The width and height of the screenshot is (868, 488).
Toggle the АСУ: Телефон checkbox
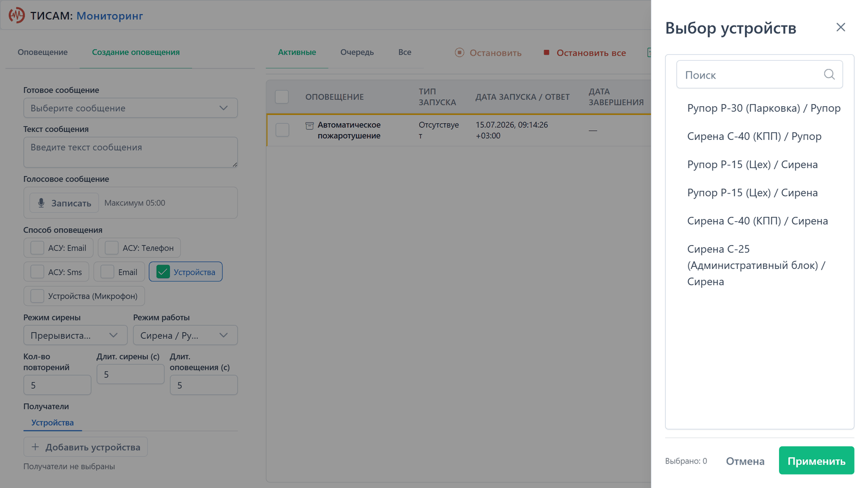[111, 248]
